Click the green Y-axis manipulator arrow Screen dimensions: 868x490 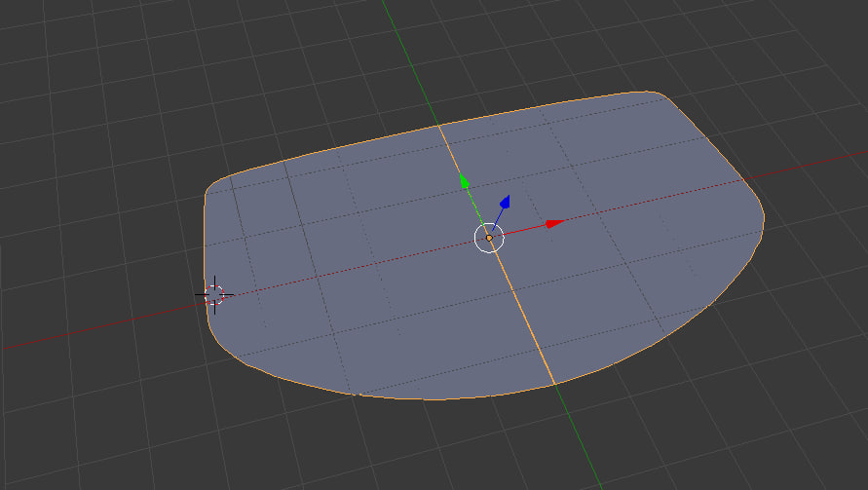464,181
